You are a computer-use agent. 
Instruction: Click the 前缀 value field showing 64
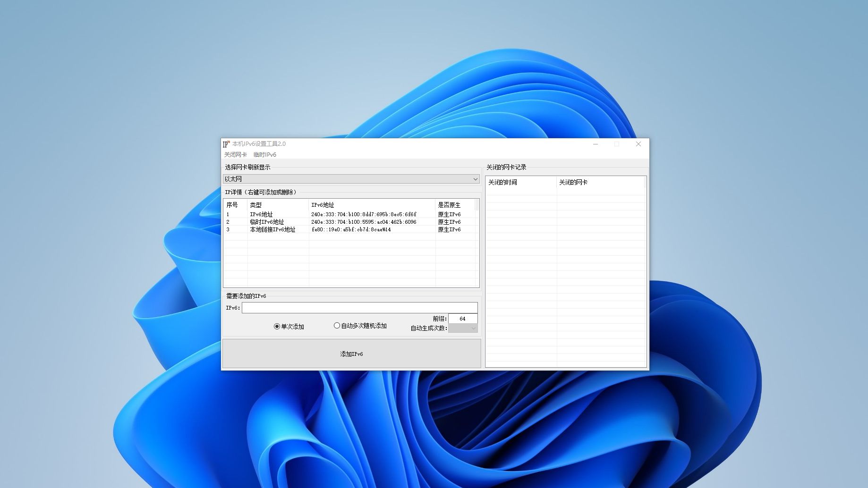[462, 319]
